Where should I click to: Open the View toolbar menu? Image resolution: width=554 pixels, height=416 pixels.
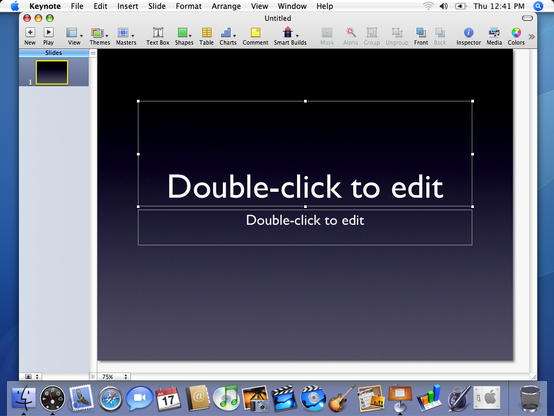click(x=74, y=36)
